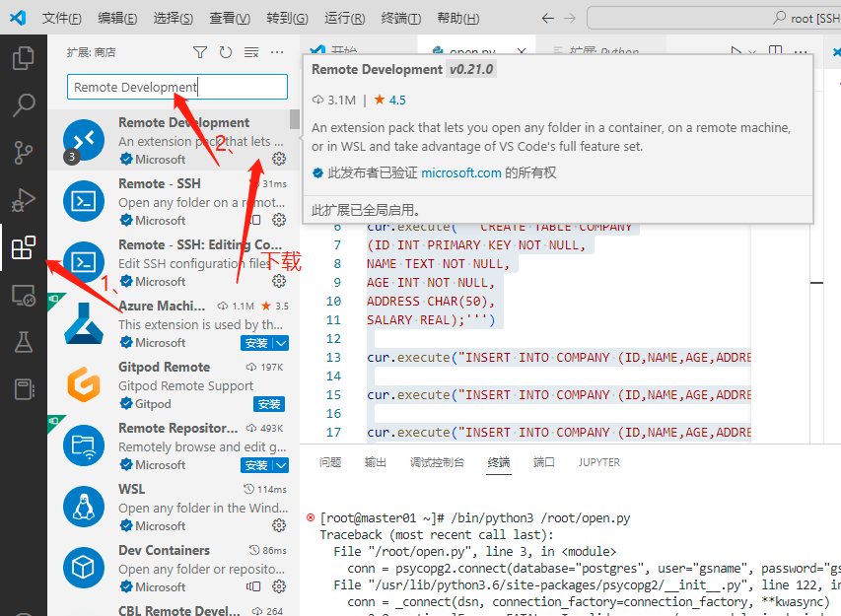Image resolution: width=841 pixels, height=616 pixels.
Task: Install Remote Repositories extension
Action: click(x=256, y=465)
